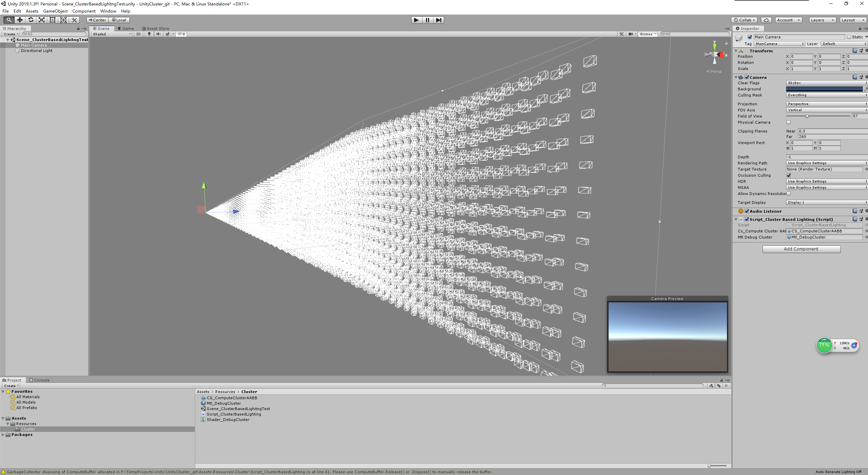Click the Pause playback button
Image resolution: width=868 pixels, height=475 pixels.
click(427, 20)
